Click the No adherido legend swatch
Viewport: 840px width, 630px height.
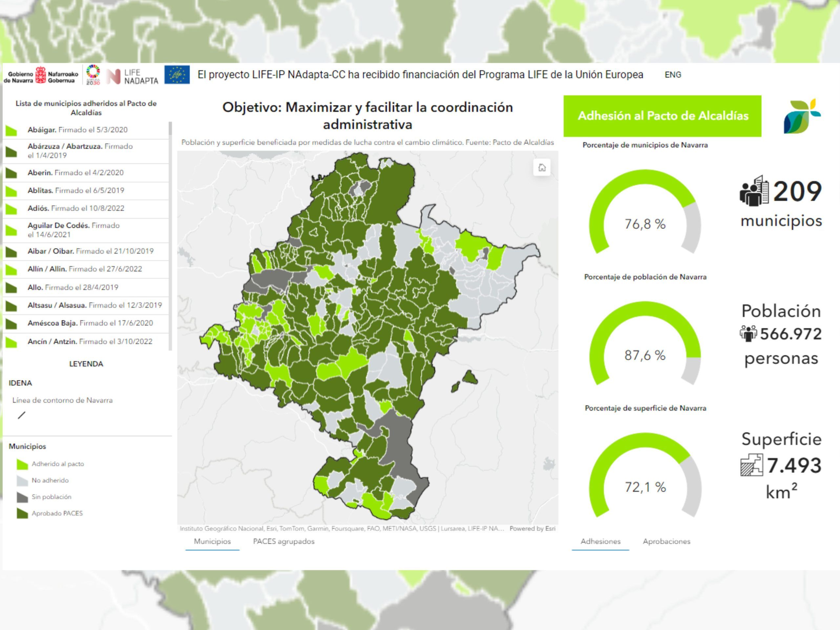[x=22, y=481]
